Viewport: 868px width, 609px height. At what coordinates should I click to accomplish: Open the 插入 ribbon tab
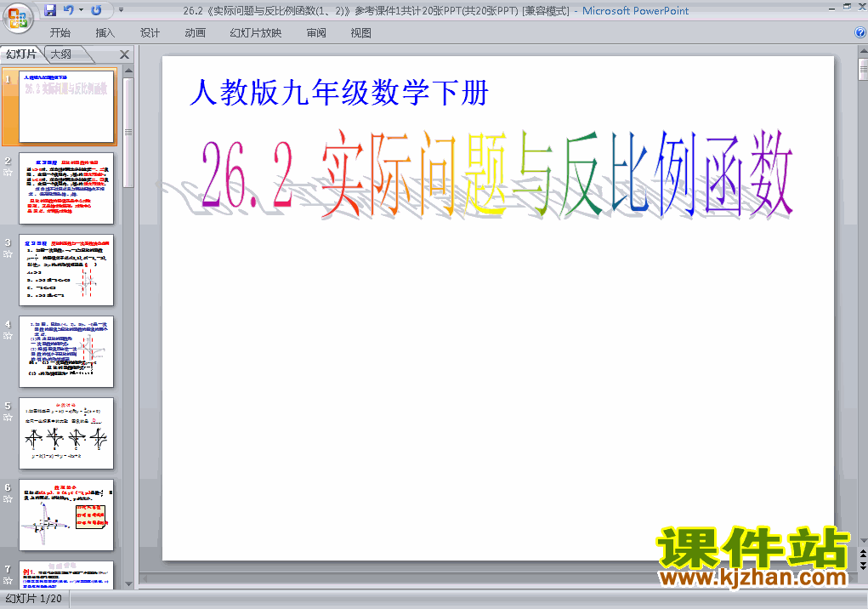[x=105, y=33]
